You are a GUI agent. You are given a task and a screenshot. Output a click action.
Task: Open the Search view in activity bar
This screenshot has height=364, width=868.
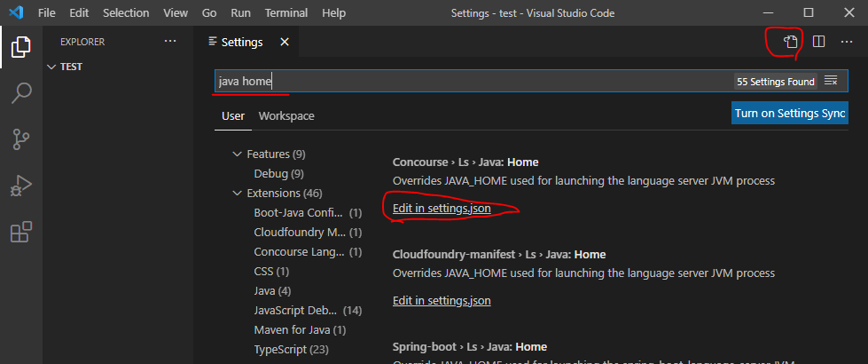point(21,93)
